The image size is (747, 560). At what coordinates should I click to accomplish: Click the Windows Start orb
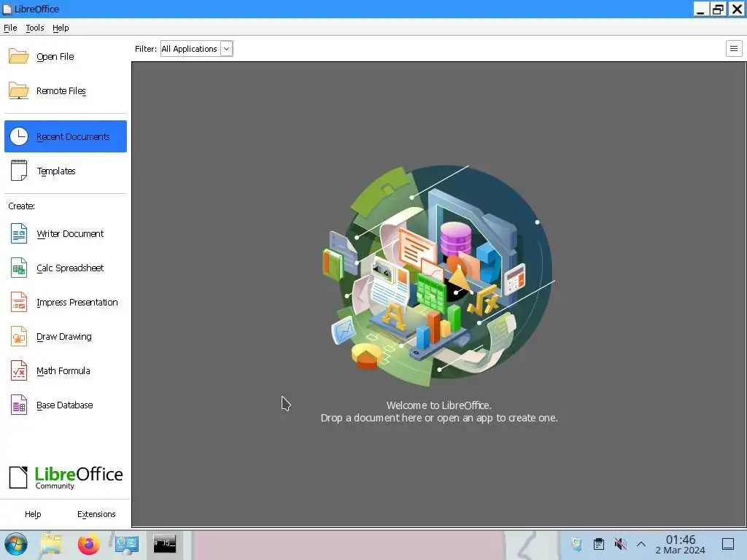click(16, 544)
